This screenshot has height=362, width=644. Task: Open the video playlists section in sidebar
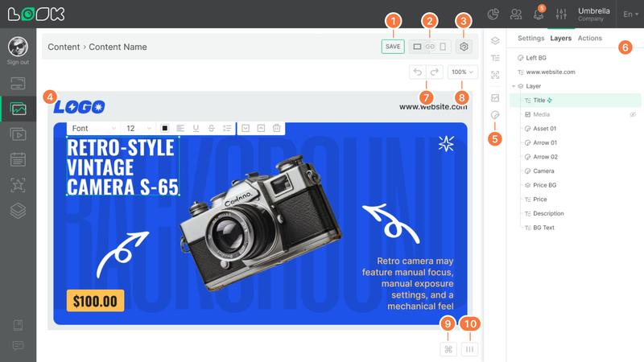(18, 134)
